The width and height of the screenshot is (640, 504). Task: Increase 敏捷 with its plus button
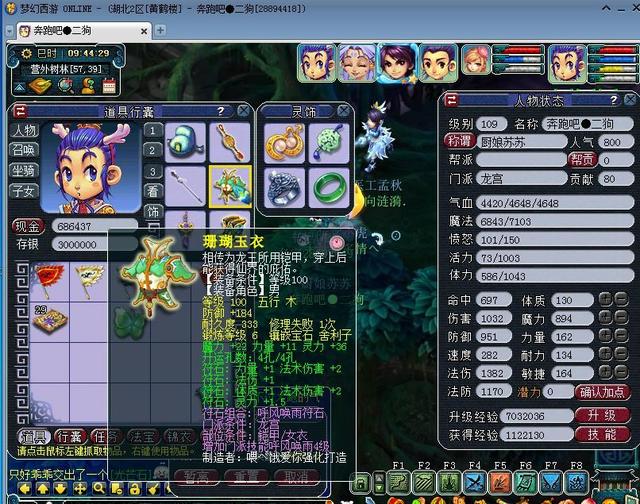point(606,372)
